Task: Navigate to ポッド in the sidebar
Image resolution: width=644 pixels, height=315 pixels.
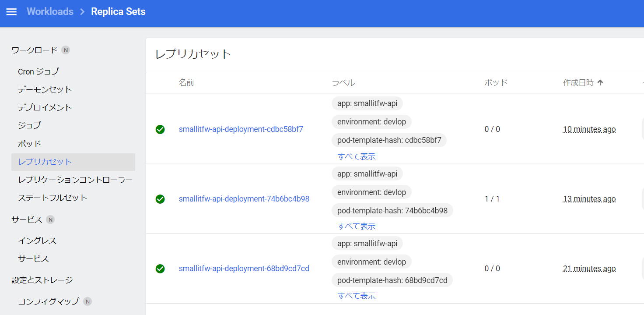Action: tap(29, 144)
